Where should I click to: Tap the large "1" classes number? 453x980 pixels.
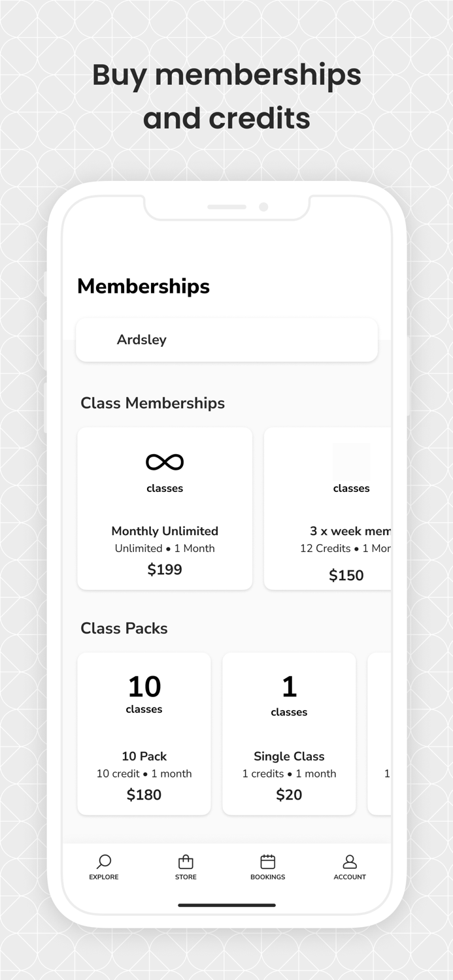(289, 687)
